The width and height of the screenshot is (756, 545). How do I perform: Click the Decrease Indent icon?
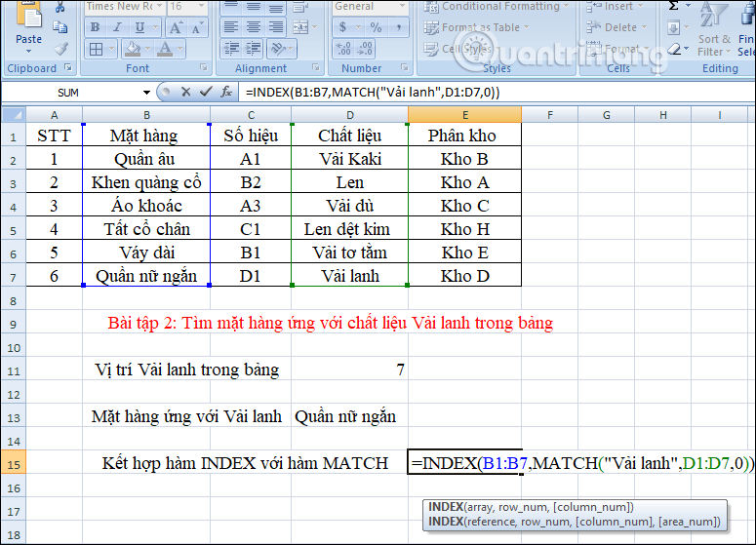[x=232, y=48]
